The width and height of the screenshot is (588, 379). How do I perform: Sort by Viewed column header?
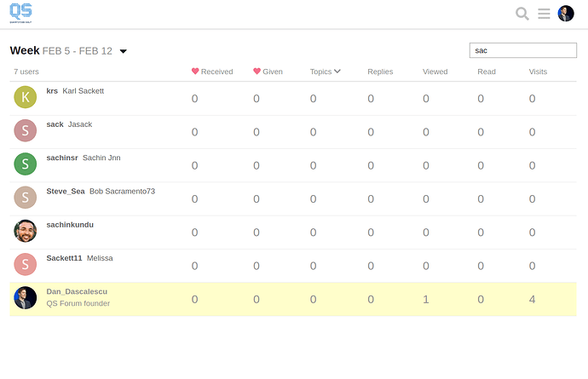[435, 72]
